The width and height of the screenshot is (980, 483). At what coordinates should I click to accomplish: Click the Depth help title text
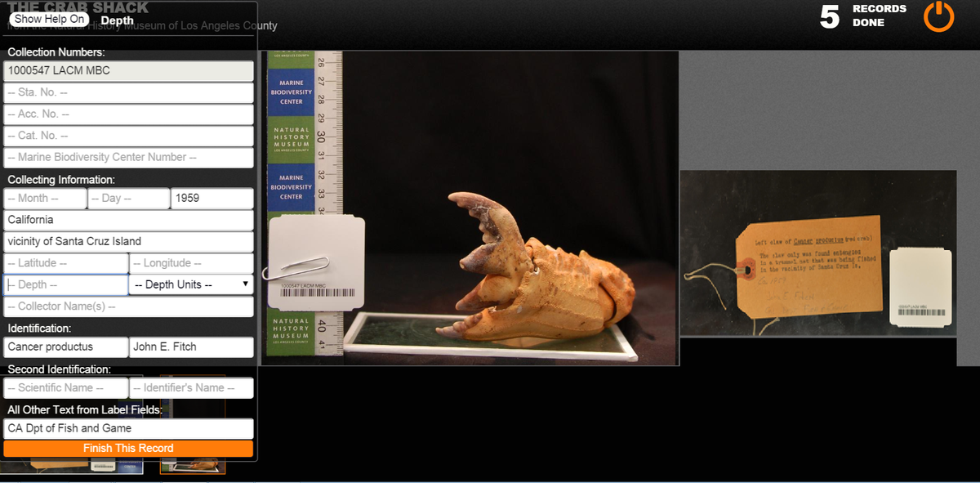117,20
